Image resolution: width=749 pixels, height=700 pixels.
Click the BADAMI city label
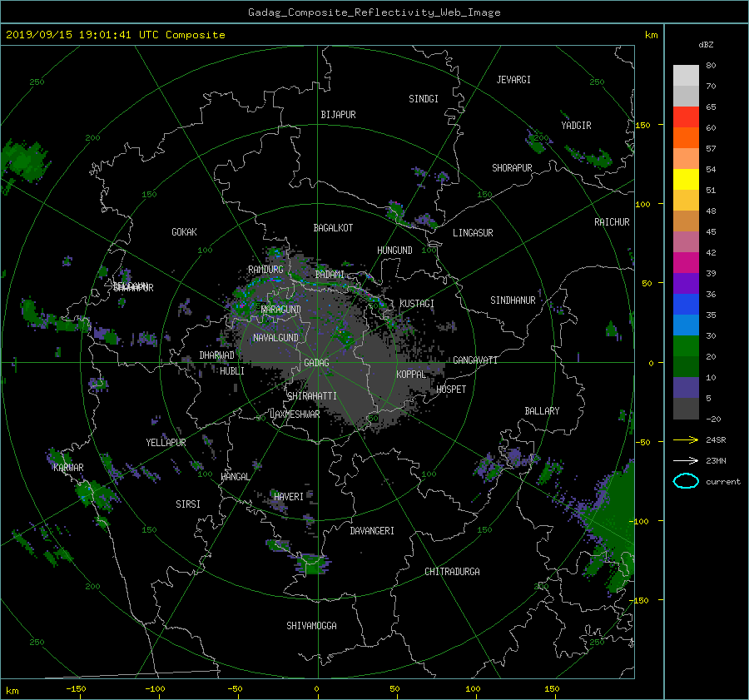(x=330, y=275)
